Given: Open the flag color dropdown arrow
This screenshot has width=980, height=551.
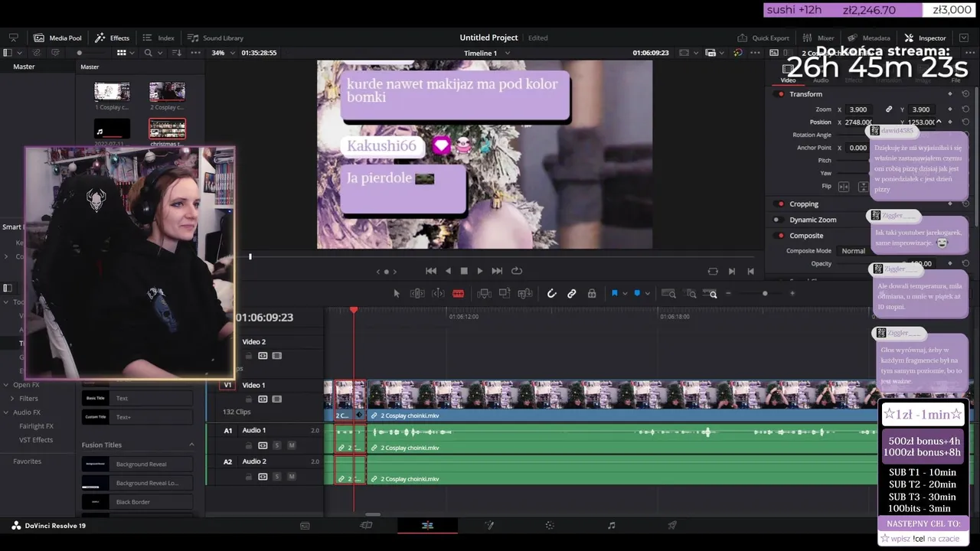Looking at the screenshot, I should pos(625,294).
